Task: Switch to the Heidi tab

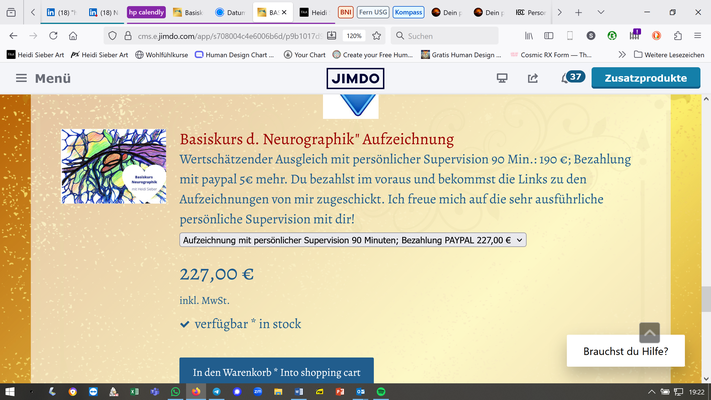Action: [314, 12]
